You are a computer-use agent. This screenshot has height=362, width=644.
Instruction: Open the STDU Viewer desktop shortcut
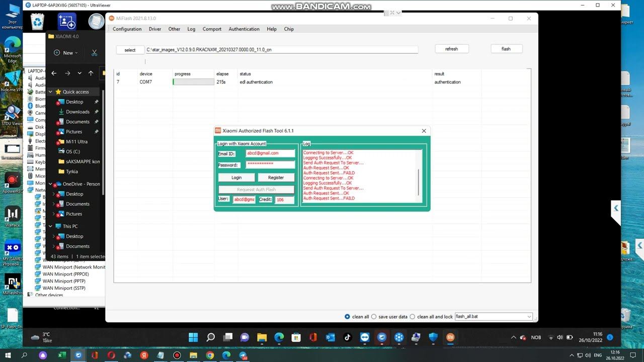pos(12,115)
